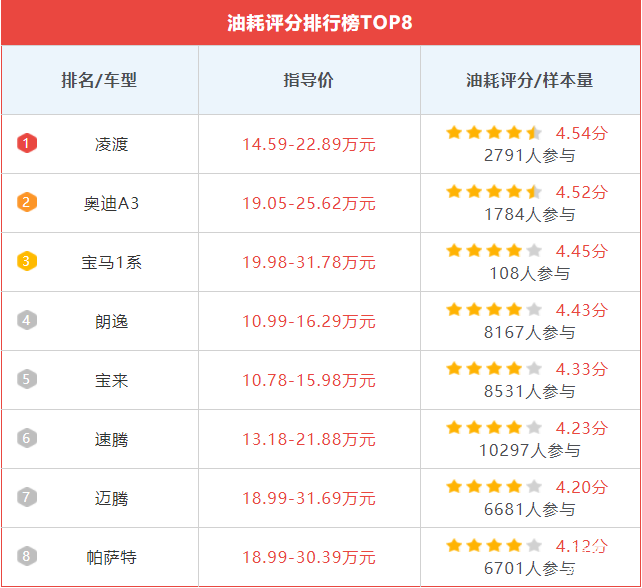Open the 帕萨特 model link
This screenshot has width=642, height=588.
click(111, 557)
